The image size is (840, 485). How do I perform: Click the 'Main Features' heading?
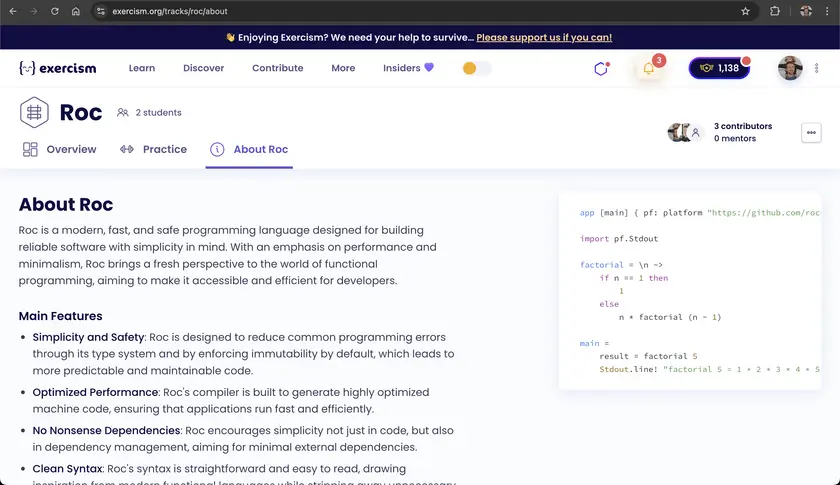(61, 316)
